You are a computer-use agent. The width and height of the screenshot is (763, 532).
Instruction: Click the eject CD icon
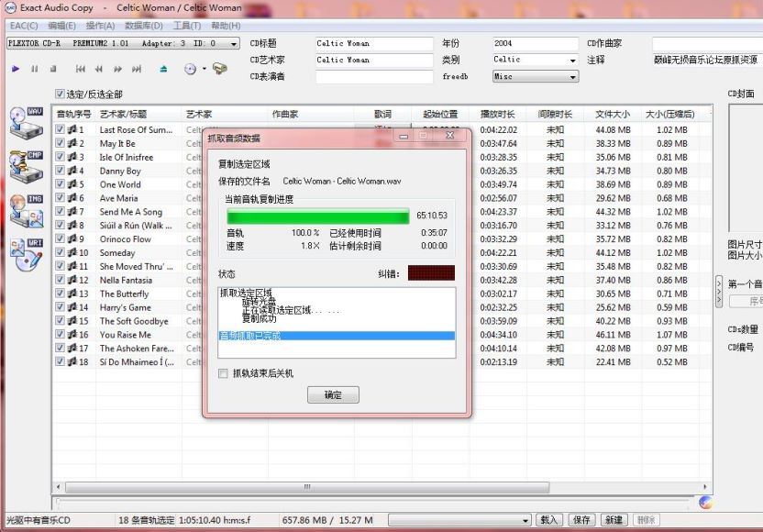coord(163,69)
